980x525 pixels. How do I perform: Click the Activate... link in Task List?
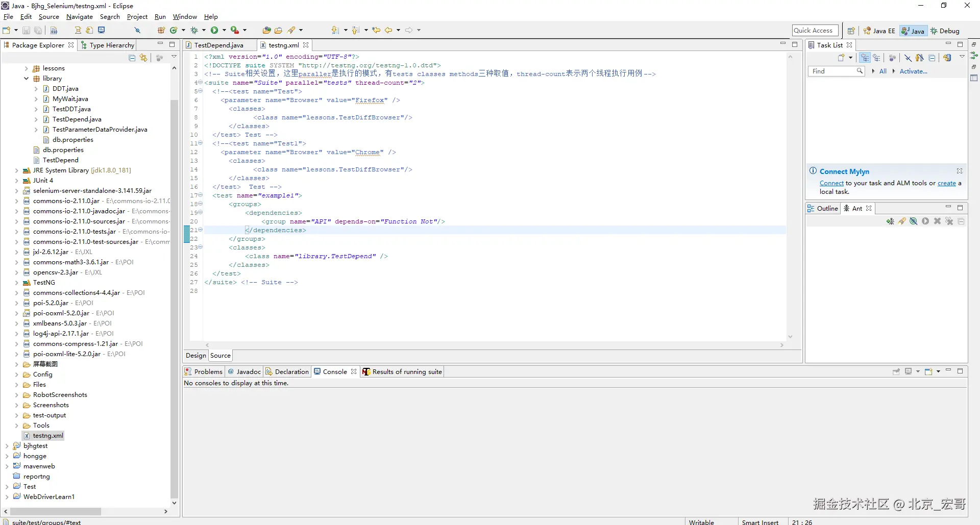[913, 71]
